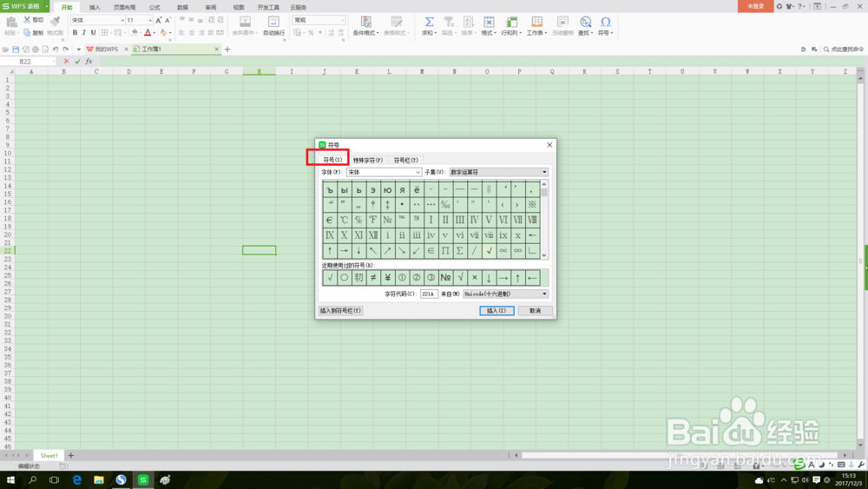Screen dimensions: 868x489
Task: Click the cell name box H22
Action: [x=27, y=62]
